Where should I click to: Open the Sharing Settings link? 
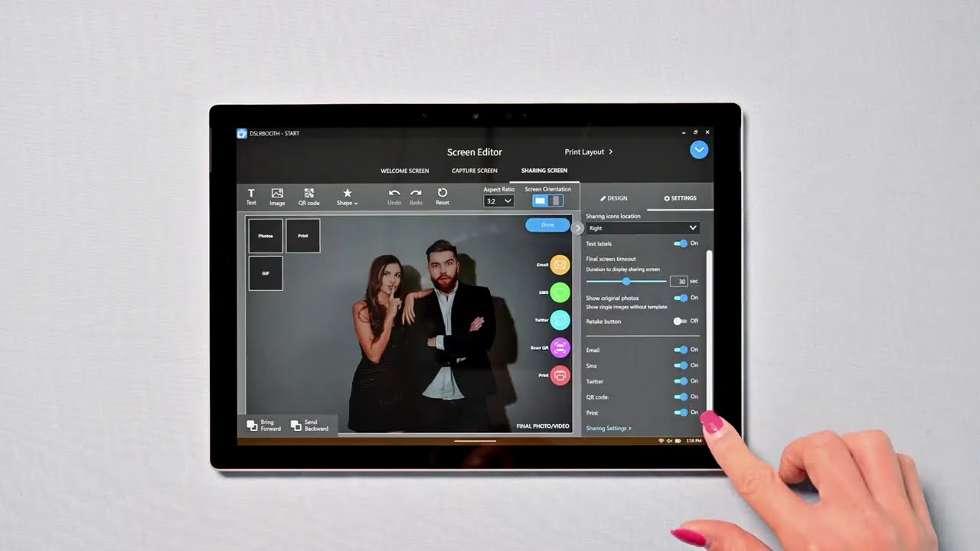tap(609, 429)
